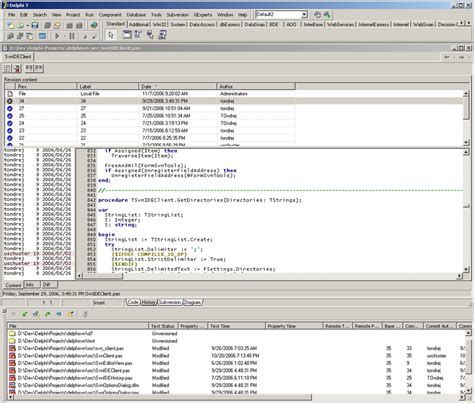Sort by Text Time column header

tap(236, 326)
